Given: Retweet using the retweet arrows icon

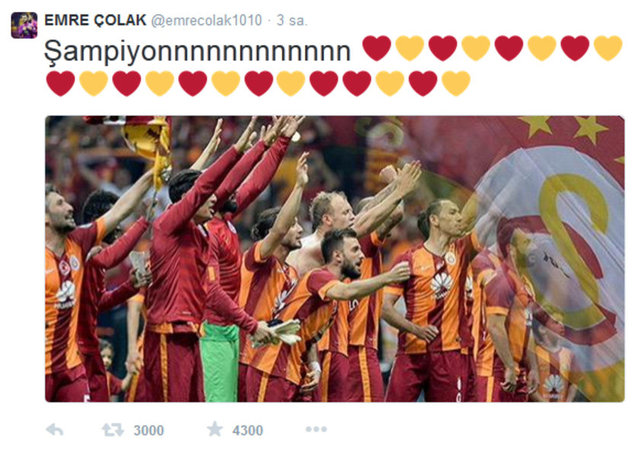Looking at the screenshot, I should pos(113,430).
